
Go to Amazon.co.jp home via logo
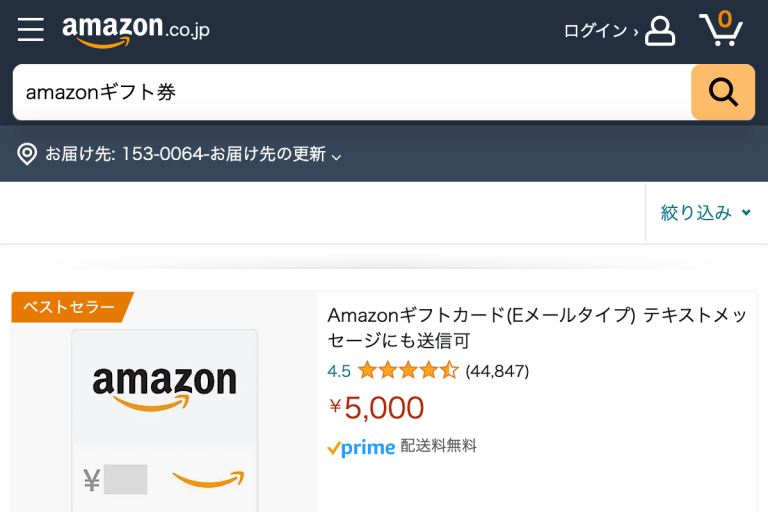136,30
